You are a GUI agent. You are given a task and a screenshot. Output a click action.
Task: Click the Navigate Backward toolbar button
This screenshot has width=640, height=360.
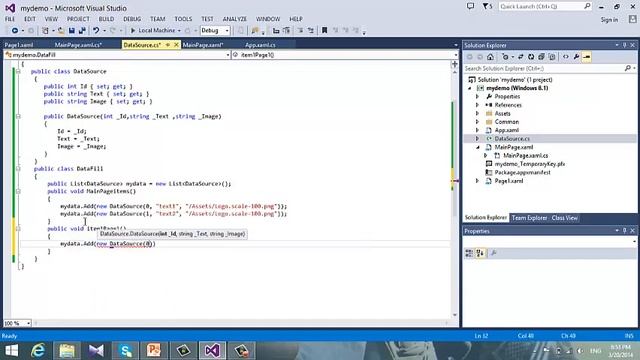coord(15,31)
